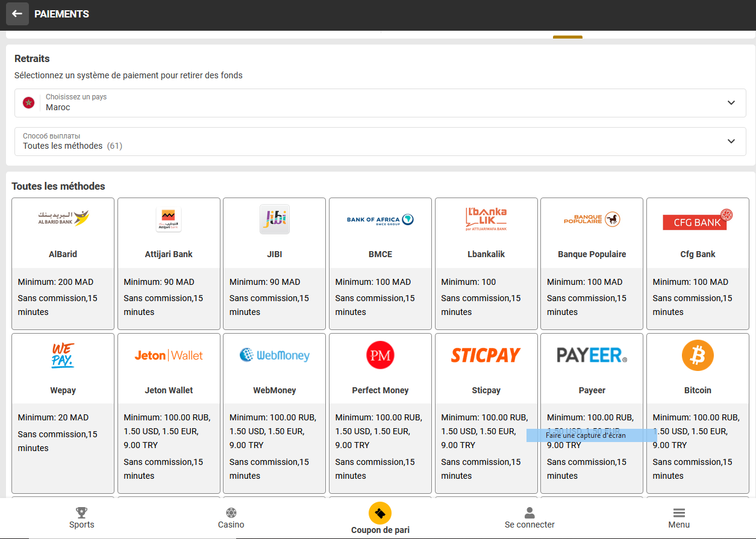The image size is (756, 539).
Task: Open the Toutes les méthodes payout dropdown
Action: [x=380, y=141]
